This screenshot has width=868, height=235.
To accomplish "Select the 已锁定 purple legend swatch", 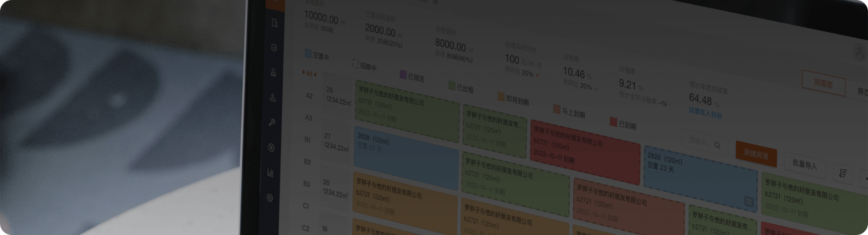I will pyautogui.click(x=403, y=74).
